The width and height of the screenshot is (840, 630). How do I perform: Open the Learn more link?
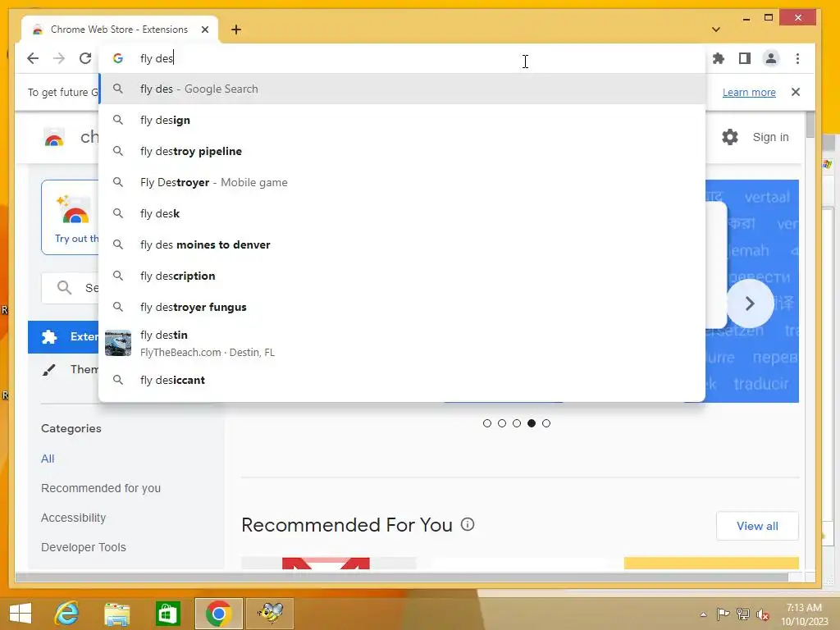[x=749, y=92]
